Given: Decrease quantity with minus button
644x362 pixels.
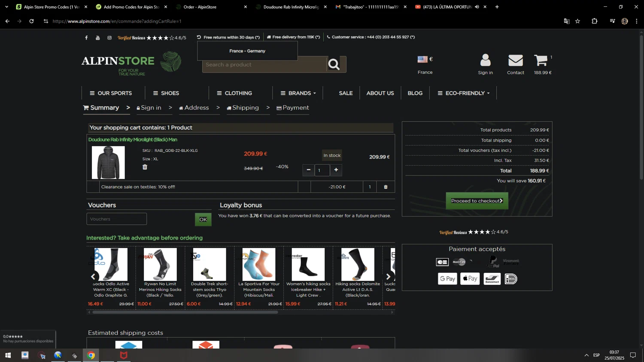Looking at the screenshot, I should tap(308, 170).
